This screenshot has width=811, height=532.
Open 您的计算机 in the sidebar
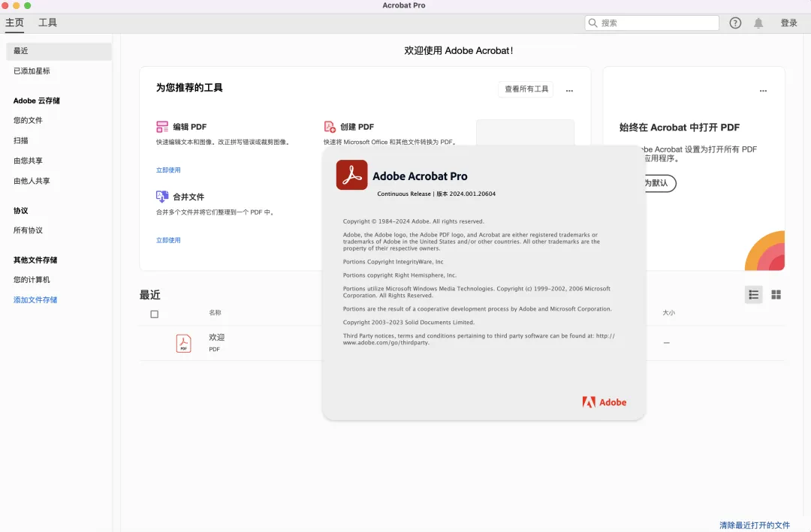[x=32, y=279]
